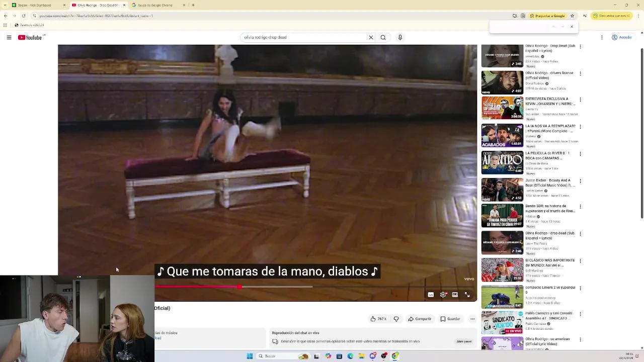Bookmark this page with the star icon
Screen dimensions: 644x362
572,16
